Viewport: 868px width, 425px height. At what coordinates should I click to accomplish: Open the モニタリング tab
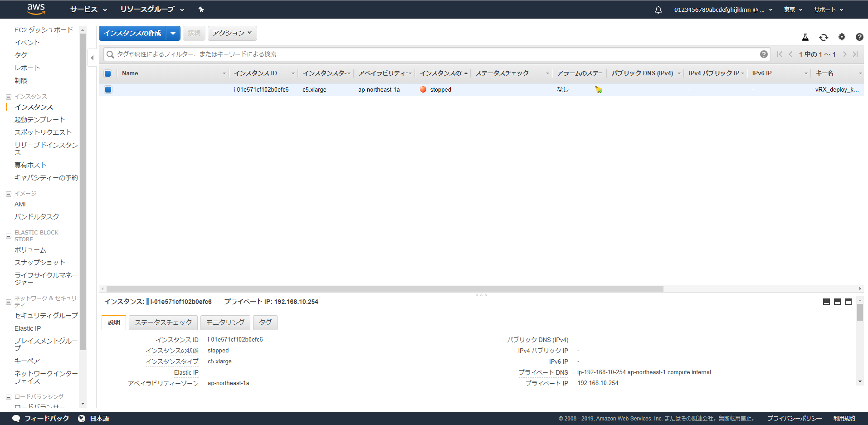click(225, 322)
